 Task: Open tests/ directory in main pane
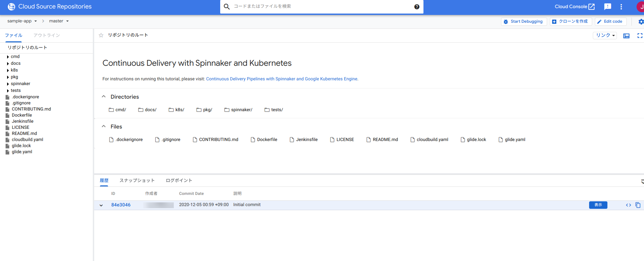(x=274, y=110)
